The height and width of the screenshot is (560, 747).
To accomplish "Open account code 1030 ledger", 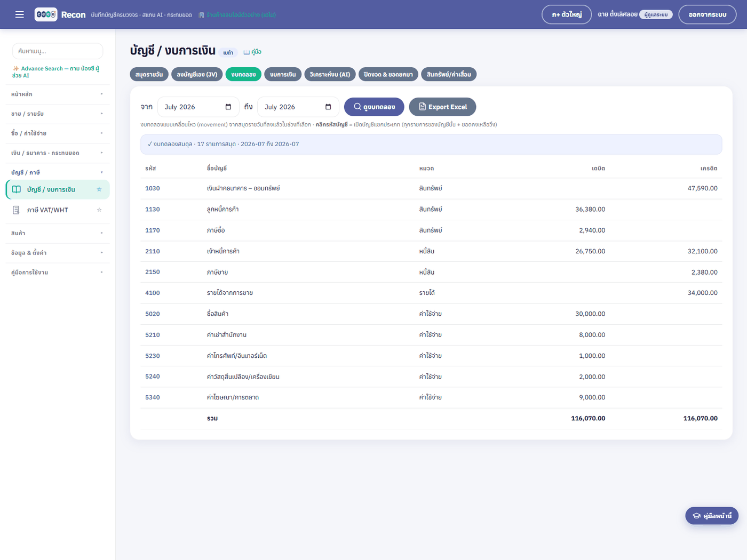I will coord(153,188).
